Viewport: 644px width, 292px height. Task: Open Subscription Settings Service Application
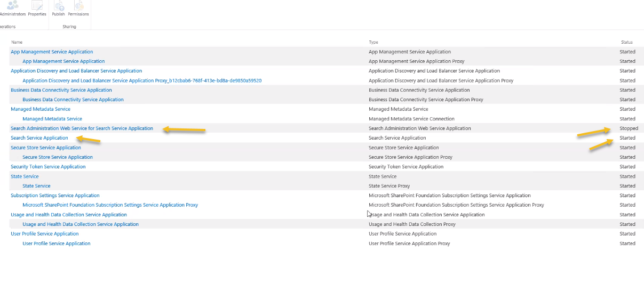55,196
